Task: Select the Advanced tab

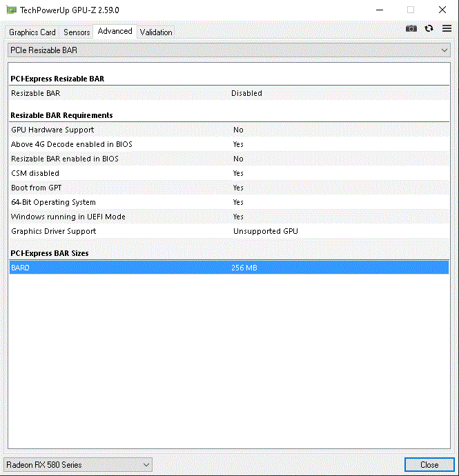Action: coord(115,32)
